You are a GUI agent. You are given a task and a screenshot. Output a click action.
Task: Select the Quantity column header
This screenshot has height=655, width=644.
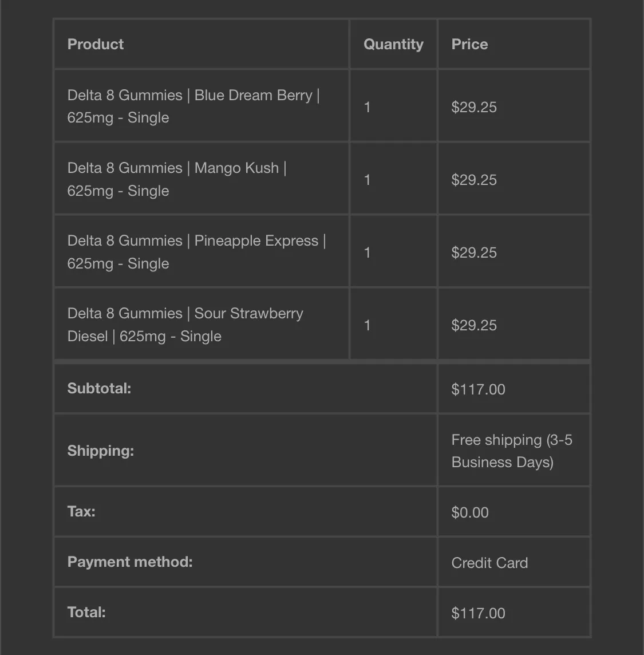pos(393,44)
